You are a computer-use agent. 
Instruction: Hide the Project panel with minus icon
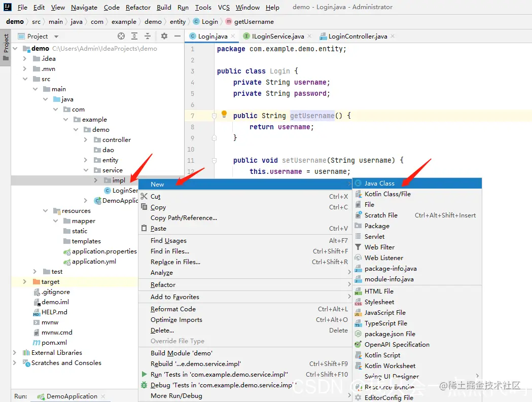(178, 36)
